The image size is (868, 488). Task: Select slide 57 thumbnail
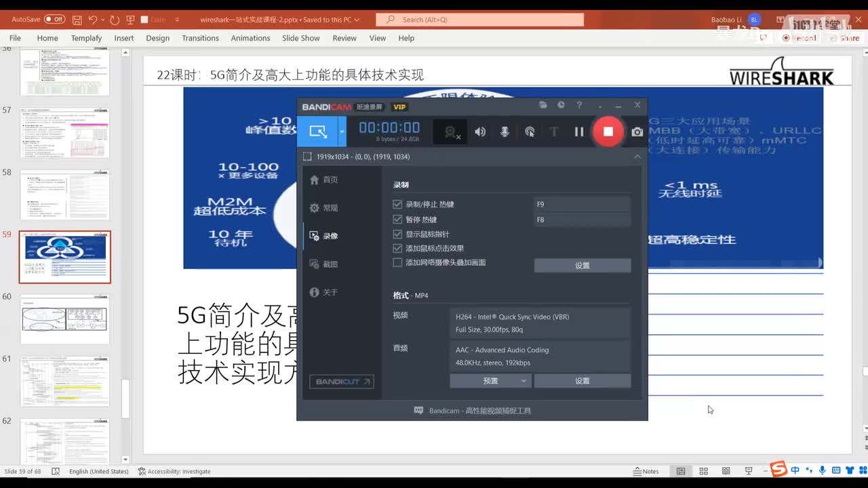click(x=65, y=133)
